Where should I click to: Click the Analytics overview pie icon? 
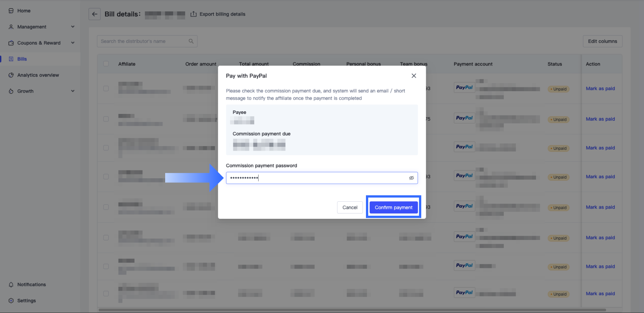click(11, 75)
